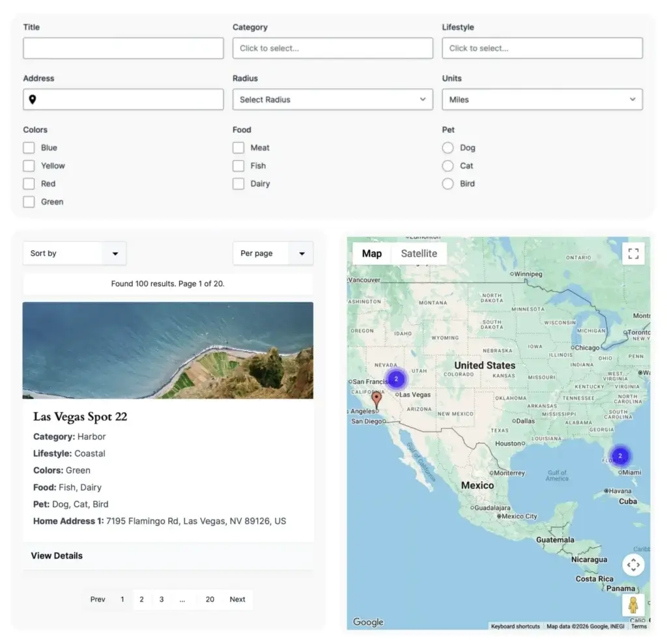The image size is (667, 644).
Task: Open View Details for Las Vegas Spot 22
Action: pyautogui.click(x=57, y=555)
